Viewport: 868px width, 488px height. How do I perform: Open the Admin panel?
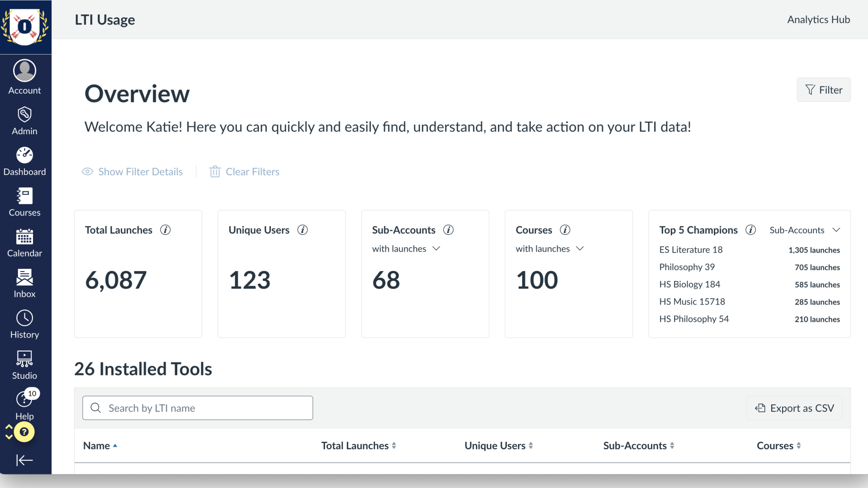tap(24, 120)
